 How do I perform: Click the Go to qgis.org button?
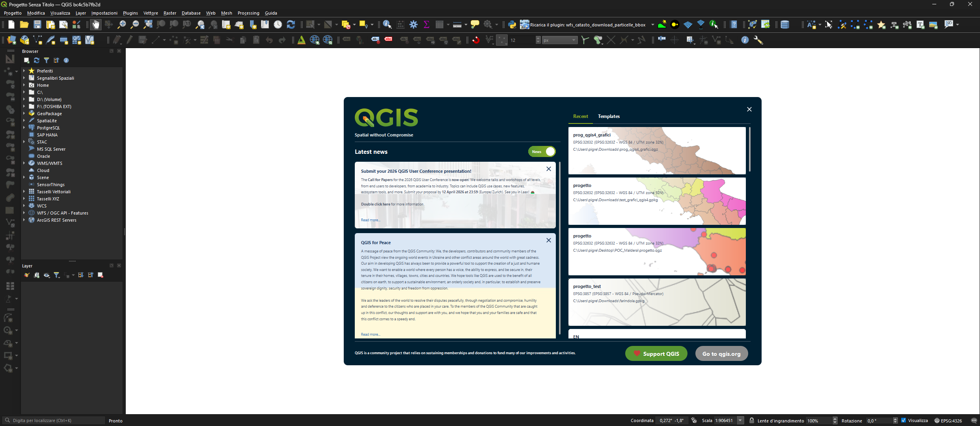pos(721,353)
